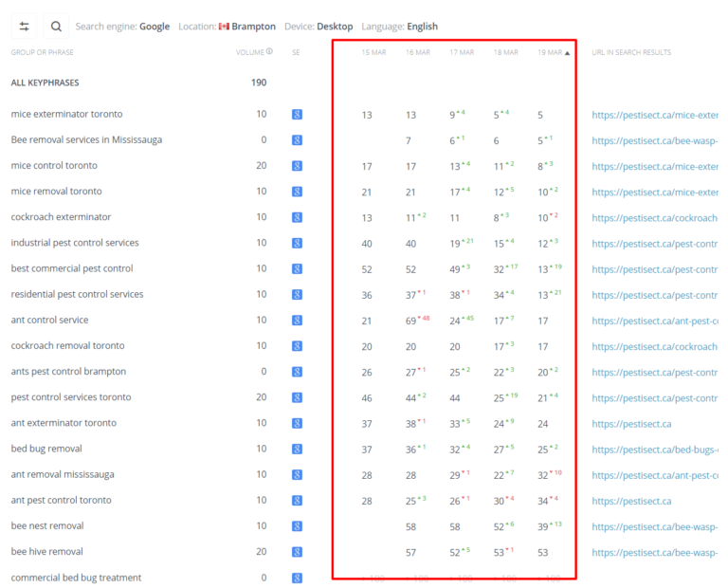Screen dimensions: 728x588
Task: Select keyphrase 'best commercial pest control'
Action: [72, 268]
